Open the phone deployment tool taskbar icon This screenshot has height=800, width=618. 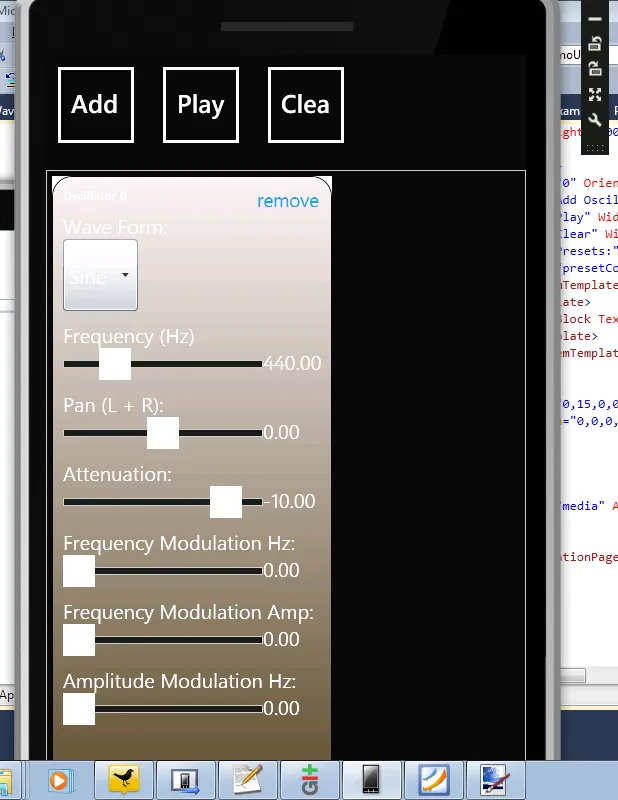coord(186,779)
